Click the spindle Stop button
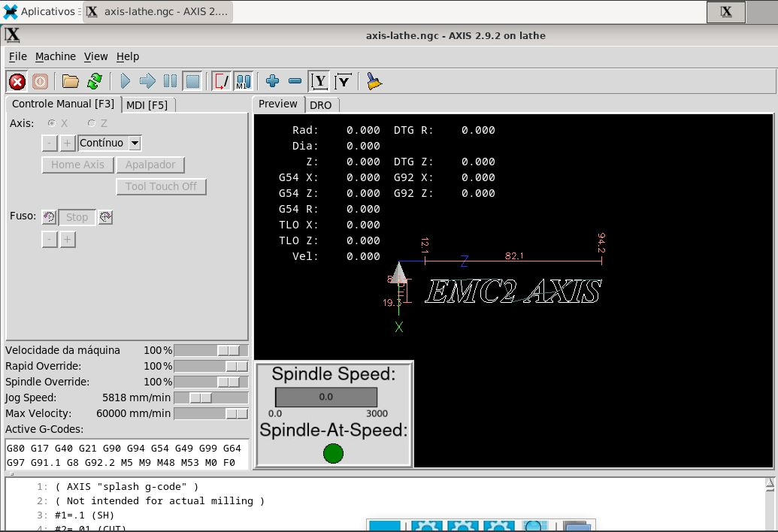Image resolution: width=778 pixels, height=532 pixels. pyautogui.click(x=77, y=217)
